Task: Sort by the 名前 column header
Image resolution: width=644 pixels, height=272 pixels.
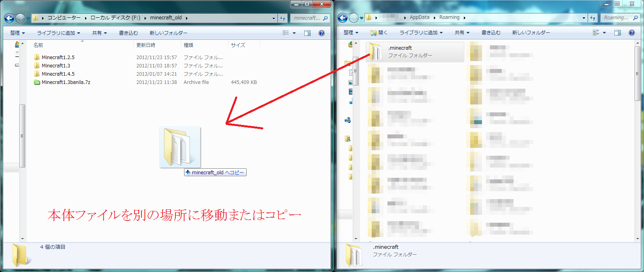Action: click(x=82, y=45)
